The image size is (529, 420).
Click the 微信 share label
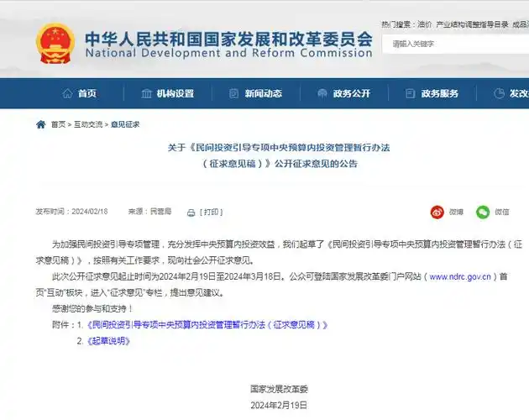point(502,212)
